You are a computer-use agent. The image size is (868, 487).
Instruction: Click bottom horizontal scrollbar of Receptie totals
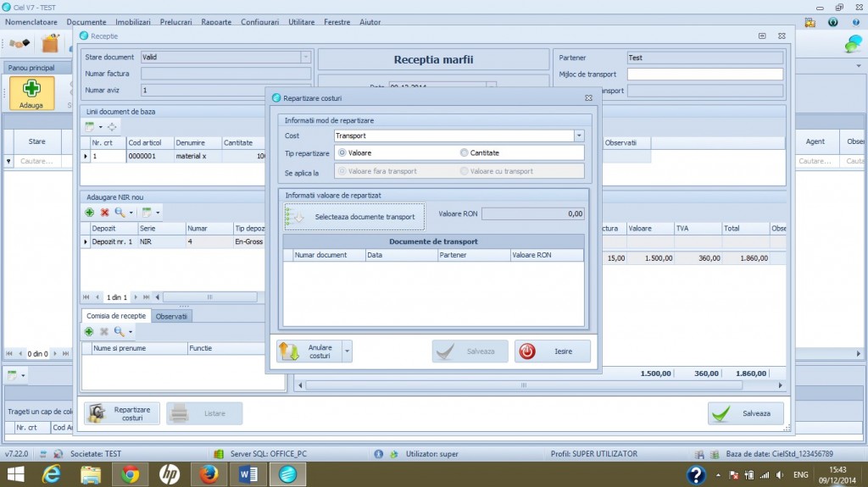click(524, 385)
